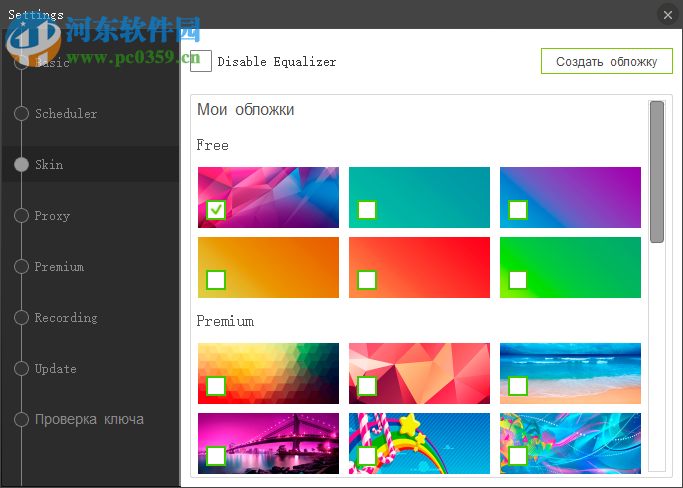The height and width of the screenshot is (488, 683).
Task: Click the circle marker next to Premium
Action: [x=21, y=266]
